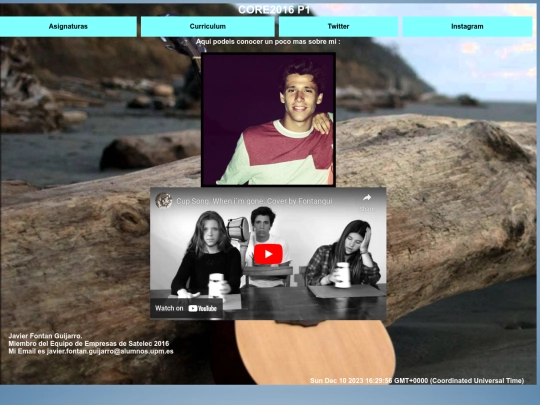The image size is (540, 405).
Task: Click the Javier Fontan Guijarro name text
Action: [x=45, y=336]
